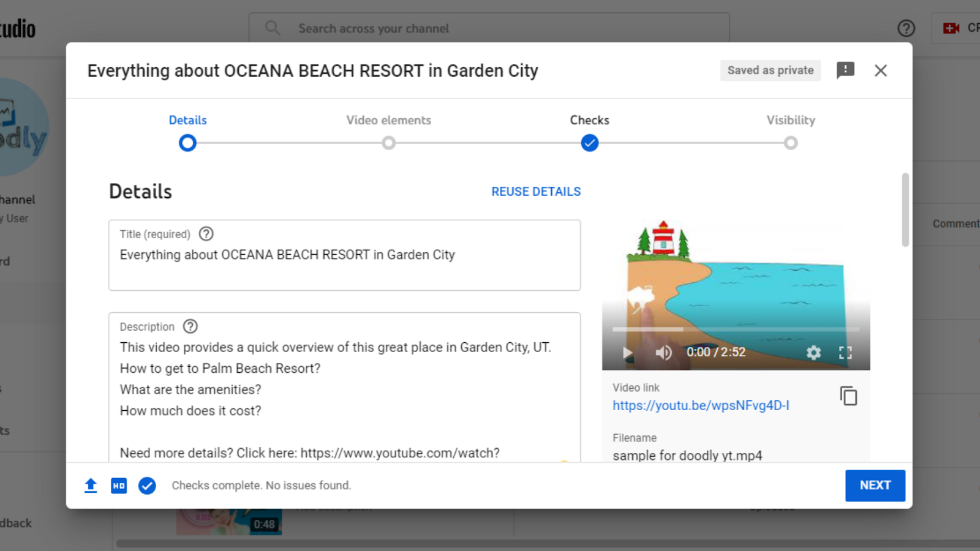Image resolution: width=980 pixels, height=551 pixels.
Task: Mute the video preview volume
Action: 663,353
